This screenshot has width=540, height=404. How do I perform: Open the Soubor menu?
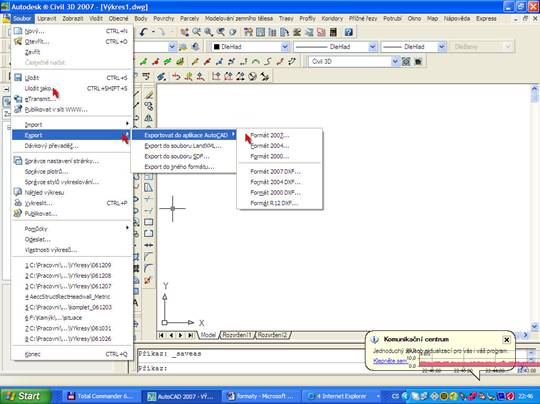coord(22,19)
